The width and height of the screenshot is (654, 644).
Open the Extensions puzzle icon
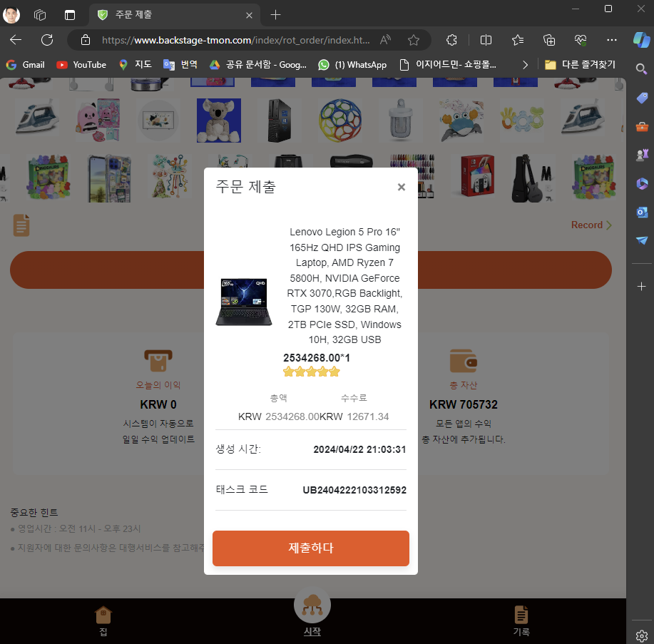click(451, 40)
